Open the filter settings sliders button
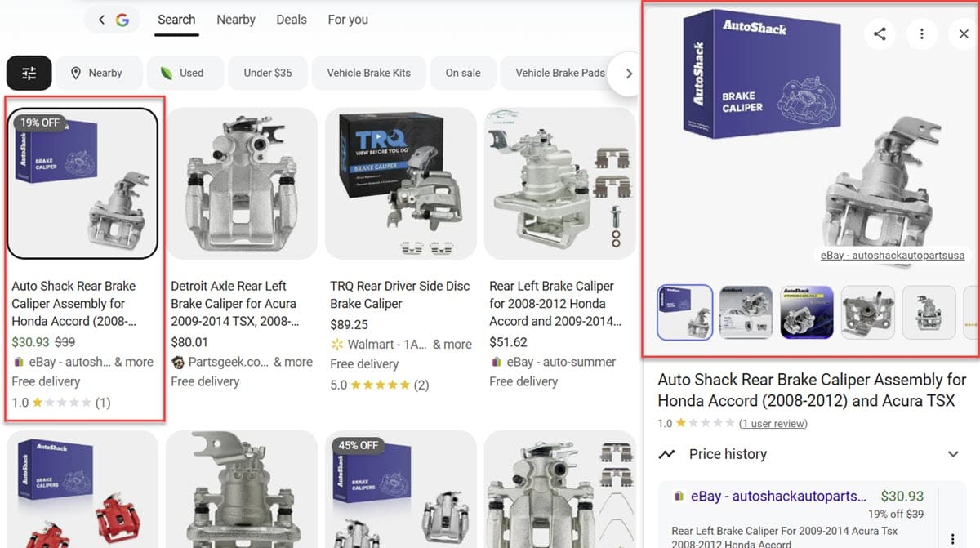This screenshot has width=980, height=548. 29,73
